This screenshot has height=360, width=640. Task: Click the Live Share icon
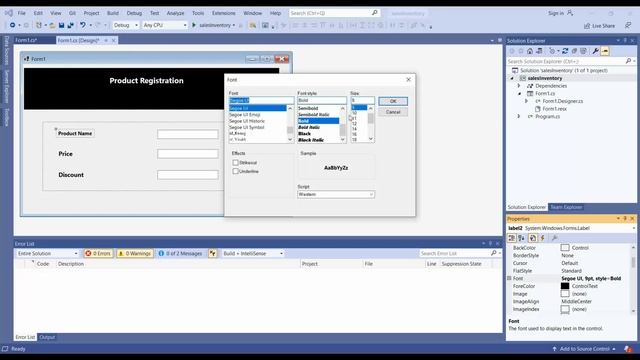tap(587, 26)
